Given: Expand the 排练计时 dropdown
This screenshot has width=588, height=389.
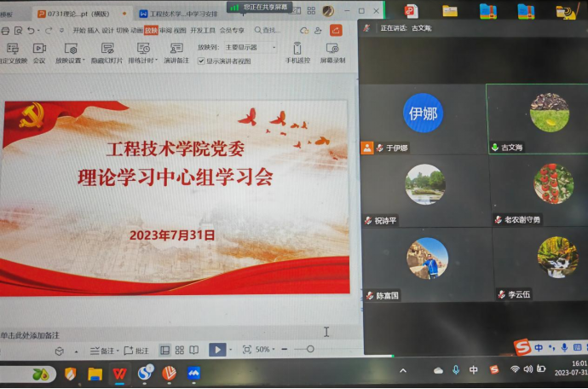Looking at the screenshot, I should click(x=156, y=61).
